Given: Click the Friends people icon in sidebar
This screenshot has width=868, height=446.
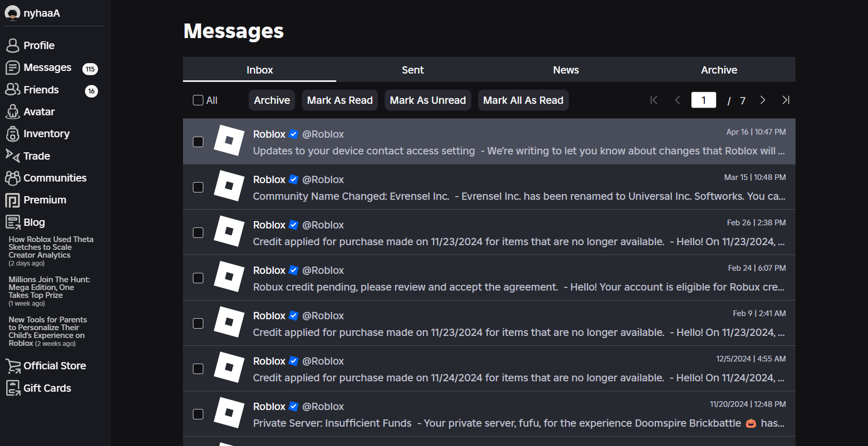Looking at the screenshot, I should [x=13, y=90].
